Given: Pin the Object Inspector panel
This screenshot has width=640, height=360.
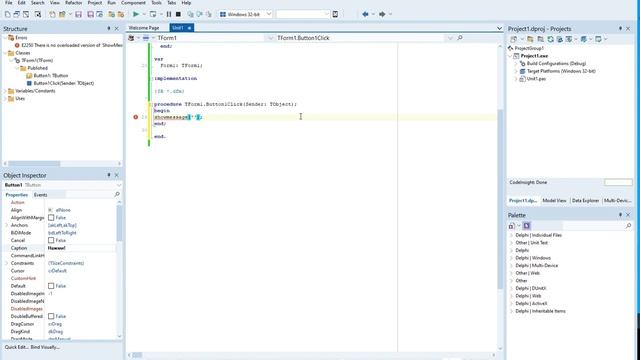Looking at the screenshot, I should point(109,175).
